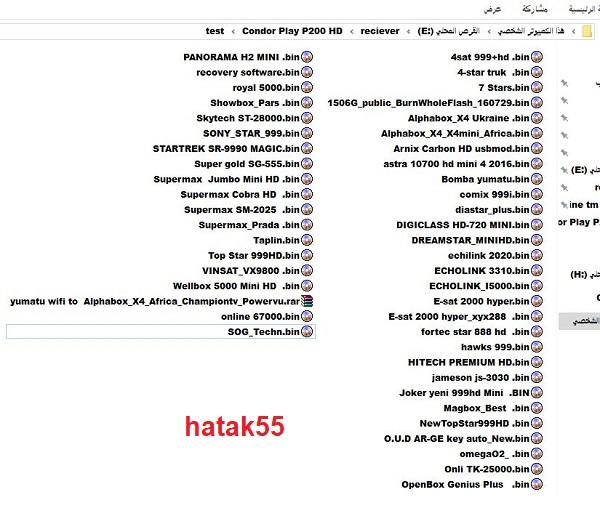Click the ECHOLINK 3310.bin file icon
Screen dimensions: 600x508
[537, 270]
